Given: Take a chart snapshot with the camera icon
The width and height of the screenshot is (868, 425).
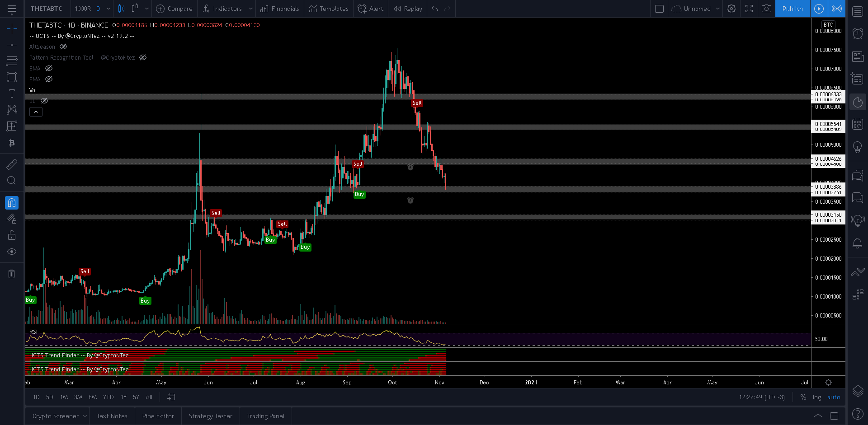Looking at the screenshot, I should (x=766, y=9).
